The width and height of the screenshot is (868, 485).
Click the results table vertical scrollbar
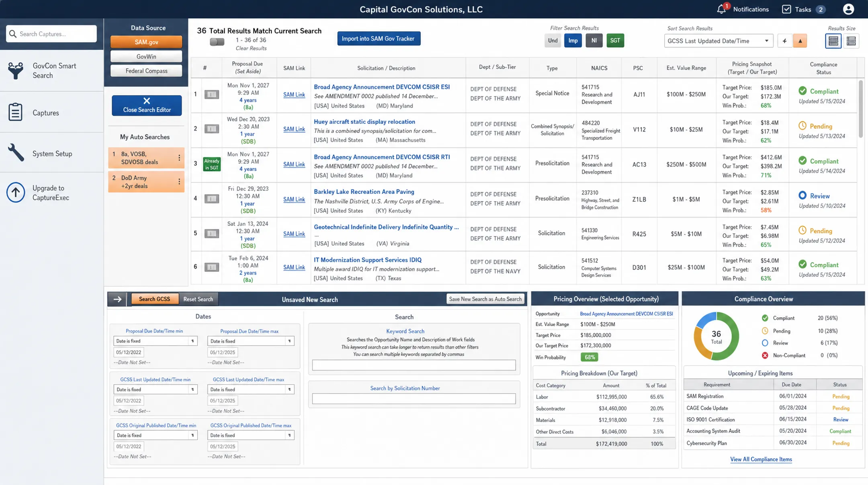pyautogui.click(x=860, y=109)
